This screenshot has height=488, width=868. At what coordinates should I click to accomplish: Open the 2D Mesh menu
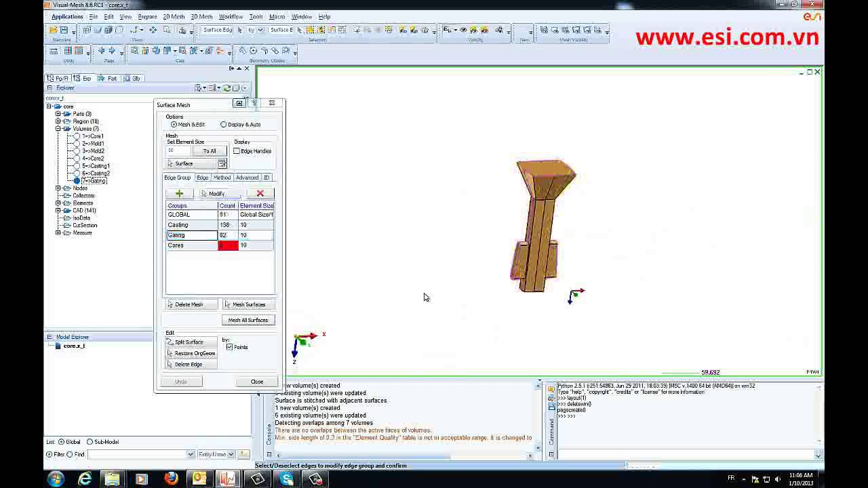click(174, 17)
